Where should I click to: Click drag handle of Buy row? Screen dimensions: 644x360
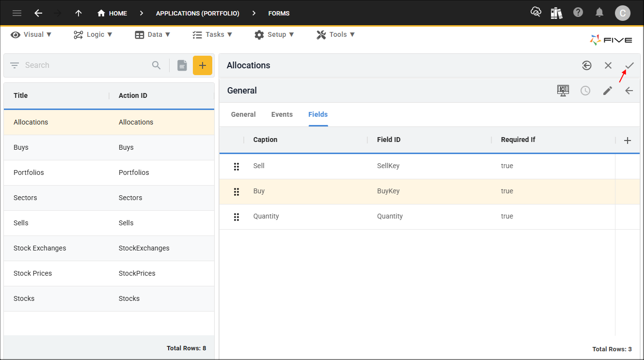[x=236, y=191]
